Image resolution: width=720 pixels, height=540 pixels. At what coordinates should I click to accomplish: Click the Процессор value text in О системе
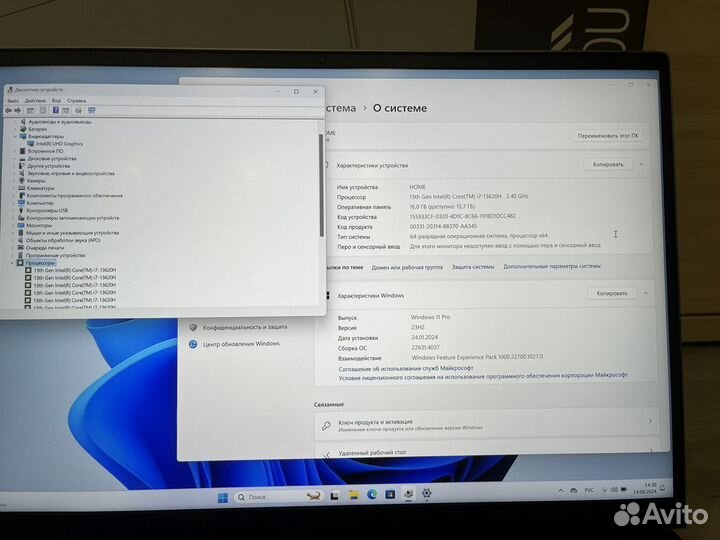pyautogui.click(x=469, y=197)
